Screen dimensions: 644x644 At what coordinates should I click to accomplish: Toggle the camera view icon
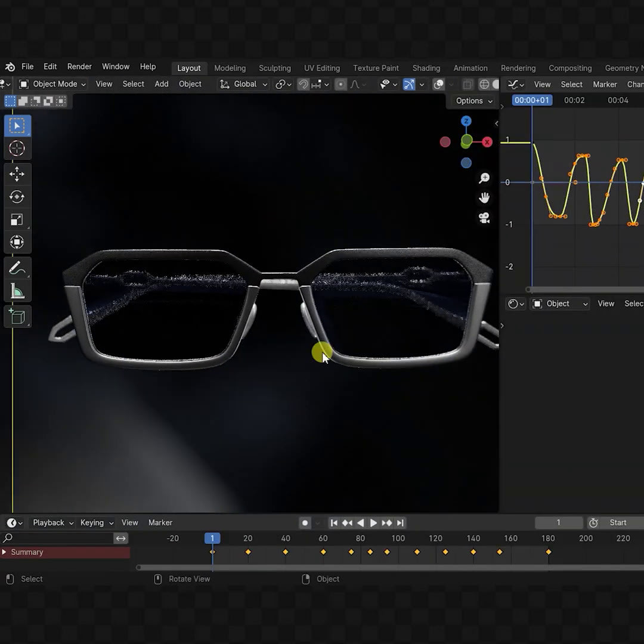[484, 218]
